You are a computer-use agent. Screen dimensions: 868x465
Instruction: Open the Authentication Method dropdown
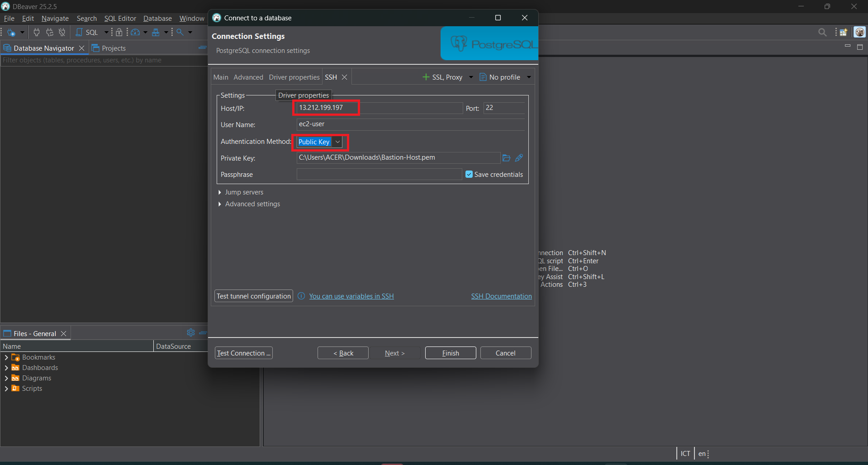coord(337,142)
